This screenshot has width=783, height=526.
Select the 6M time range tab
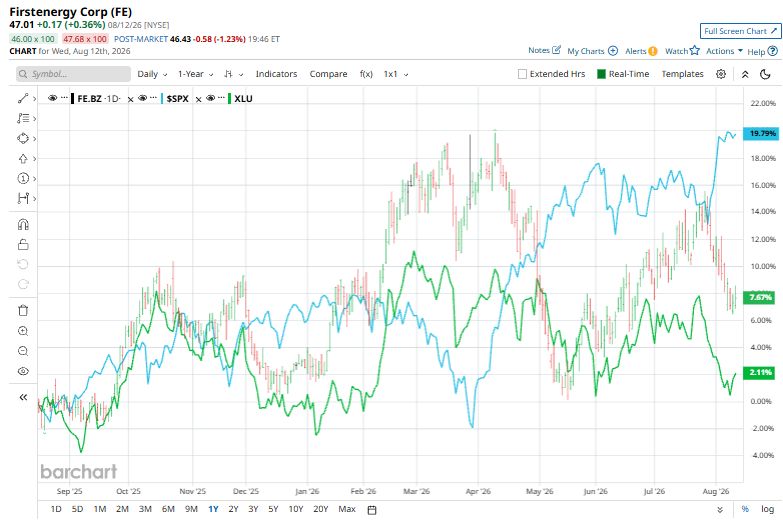click(x=168, y=509)
